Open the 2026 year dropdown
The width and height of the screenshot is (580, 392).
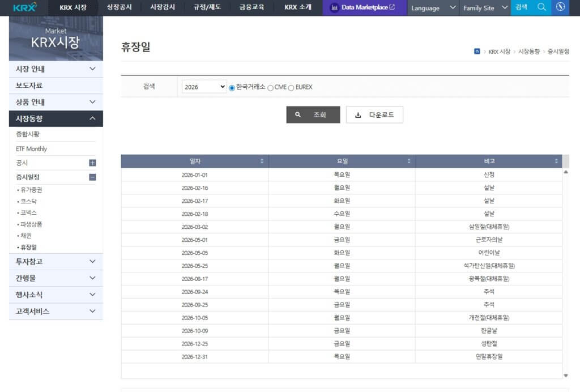(203, 87)
